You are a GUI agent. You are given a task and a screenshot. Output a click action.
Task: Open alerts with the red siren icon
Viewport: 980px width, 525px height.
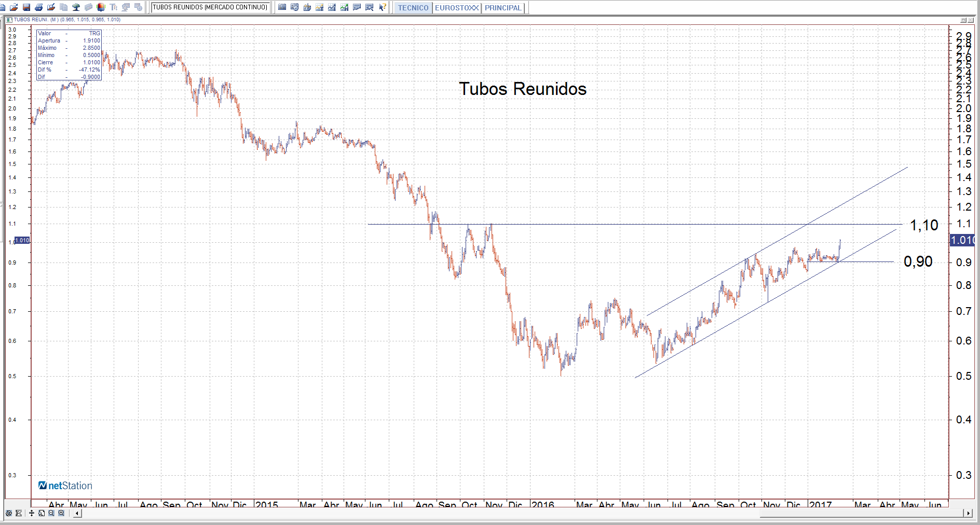[x=101, y=7]
